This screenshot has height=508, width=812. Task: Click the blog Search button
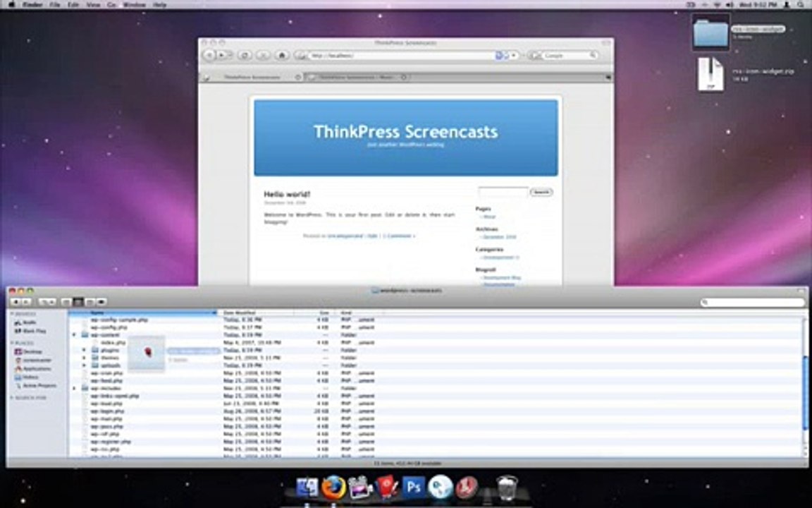541,193
